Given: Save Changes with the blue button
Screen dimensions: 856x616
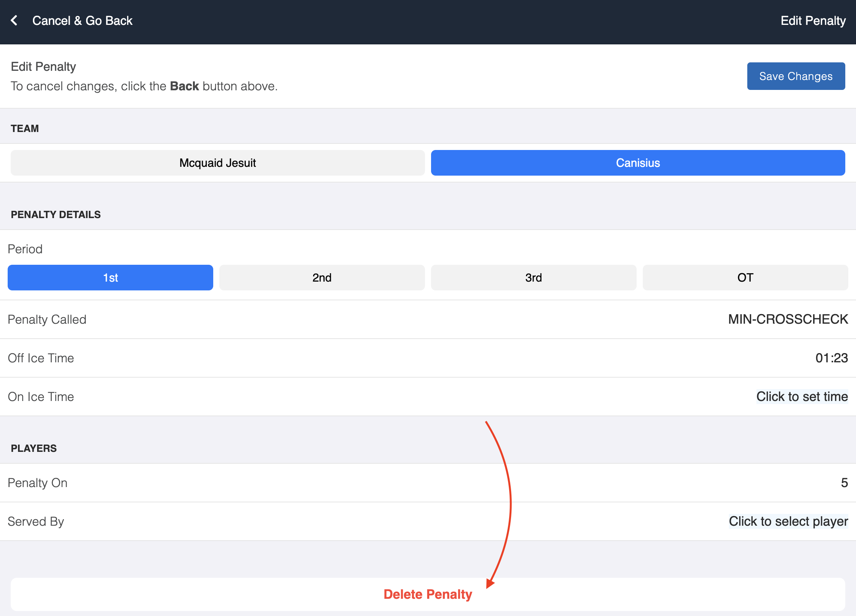Looking at the screenshot, I should 796,76.
